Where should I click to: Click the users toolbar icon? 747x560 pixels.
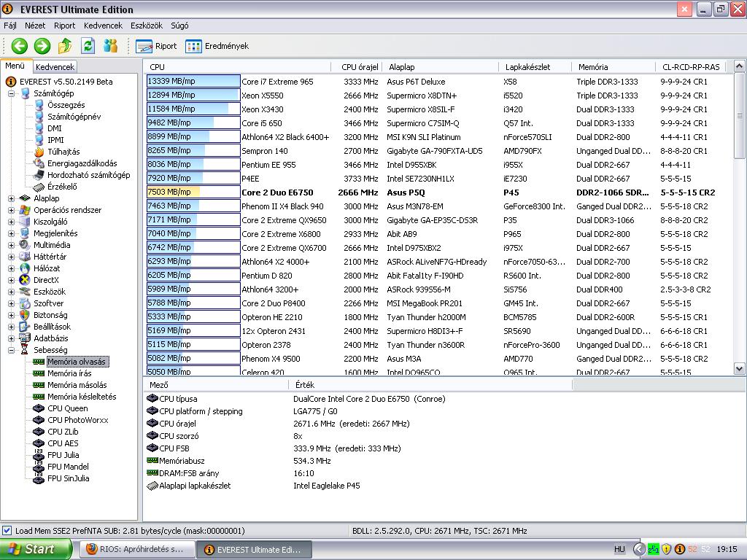(111, 46)
